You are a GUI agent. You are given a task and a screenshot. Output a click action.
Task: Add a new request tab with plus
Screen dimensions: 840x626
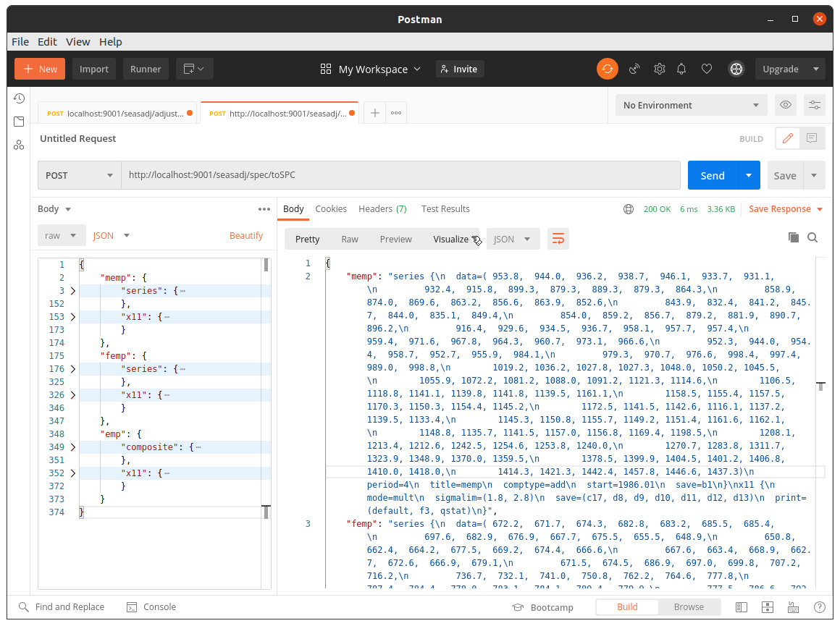coord(375,113)
